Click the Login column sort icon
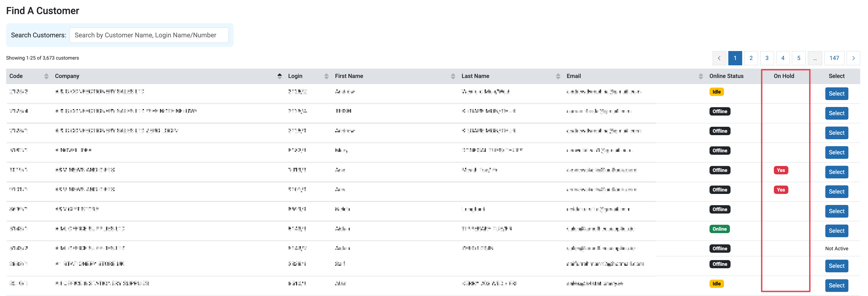868x296 pixels. pyautogui.click(x=326, y=76)
